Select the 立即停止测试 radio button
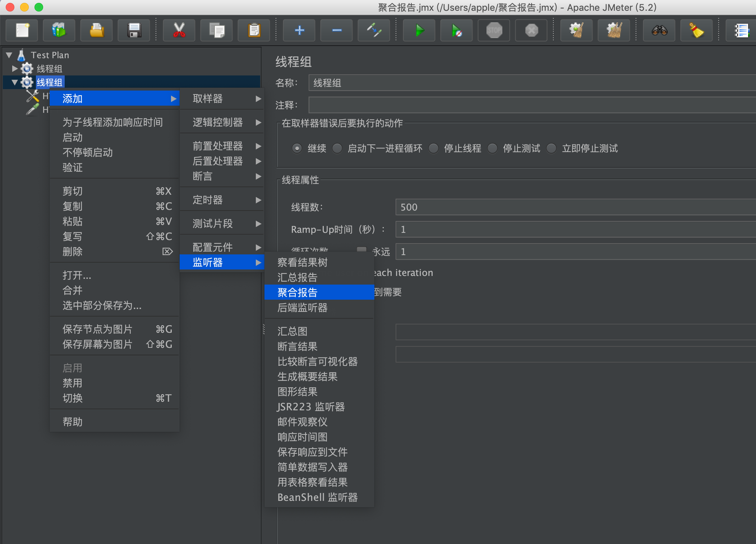The width and height of the screenshot is (756, 544). [551, 148]
